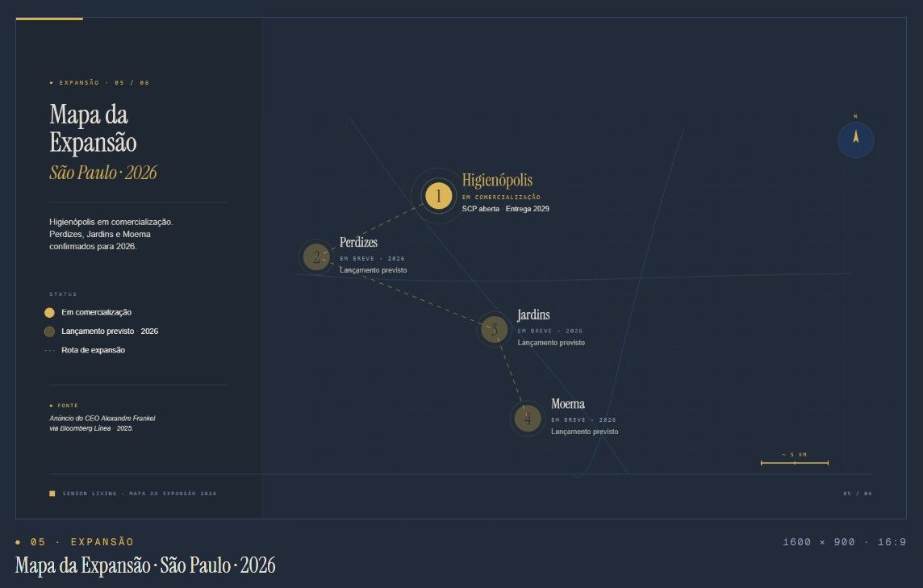Click the dashed Rota de expansão legend icon
The height and width of the screenshot is (588, 923).
pyautogui.click(x=49, y=350)
